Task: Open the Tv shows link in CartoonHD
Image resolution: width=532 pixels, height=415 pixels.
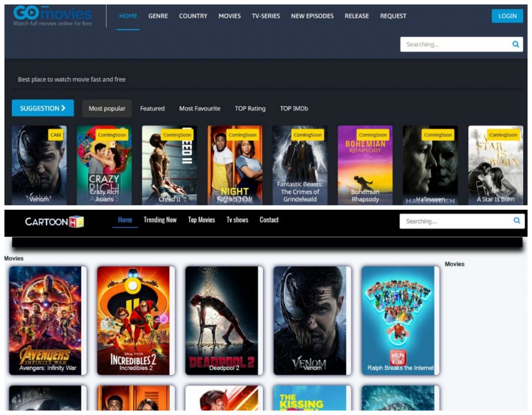Action: click(x=237, y=220)
